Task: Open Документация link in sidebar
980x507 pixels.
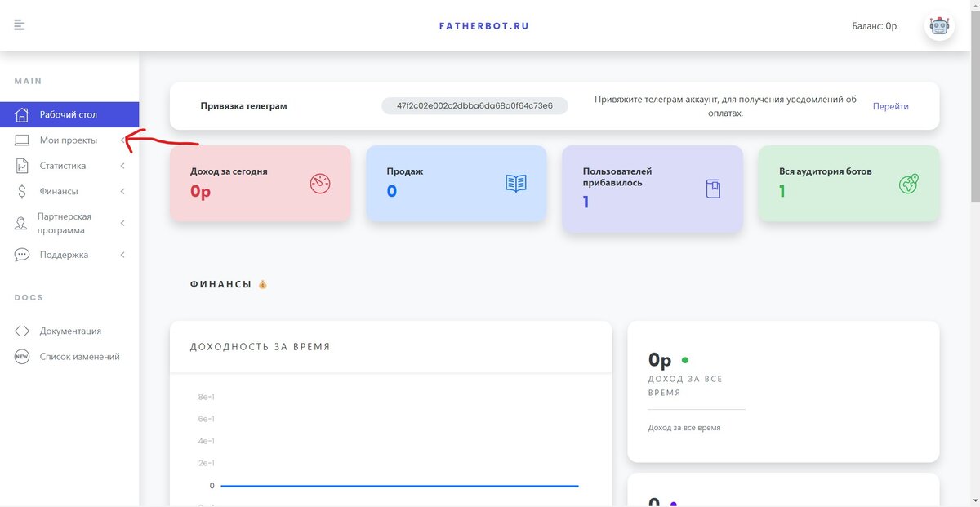Action: coord(69,331)
